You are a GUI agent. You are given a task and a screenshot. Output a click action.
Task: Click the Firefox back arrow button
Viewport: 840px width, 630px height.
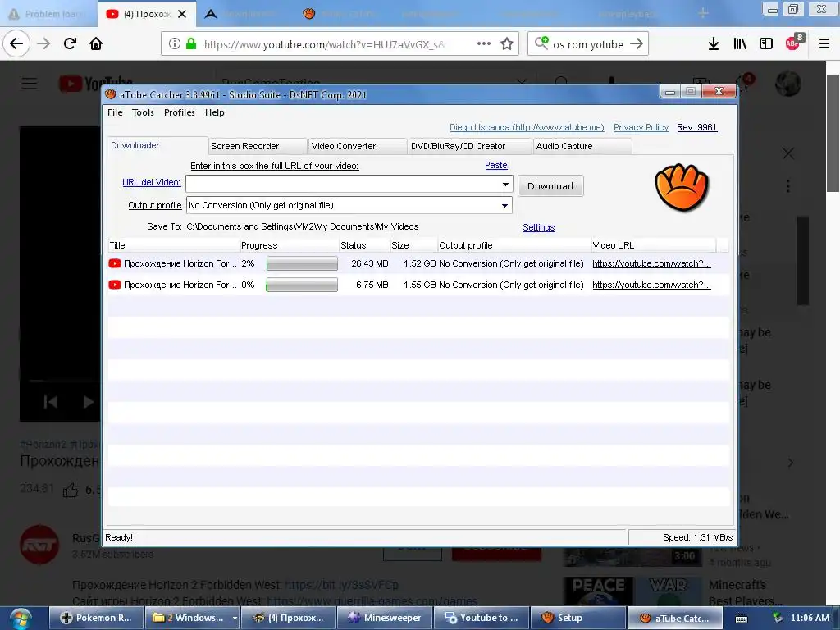tap(16, 43)
